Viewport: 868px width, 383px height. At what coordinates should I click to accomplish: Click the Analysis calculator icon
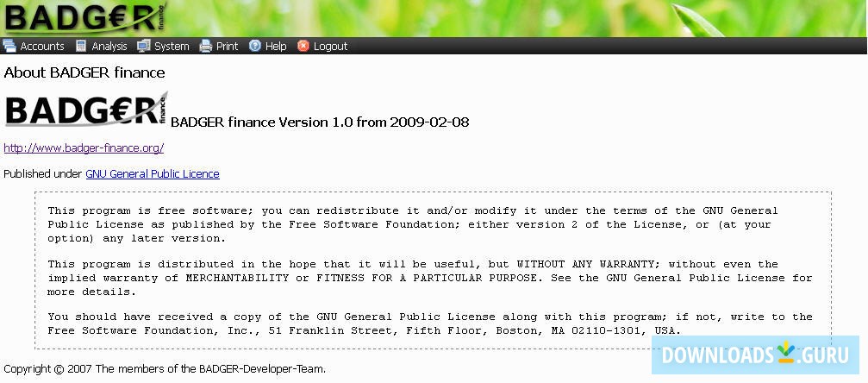click(81, 46)
